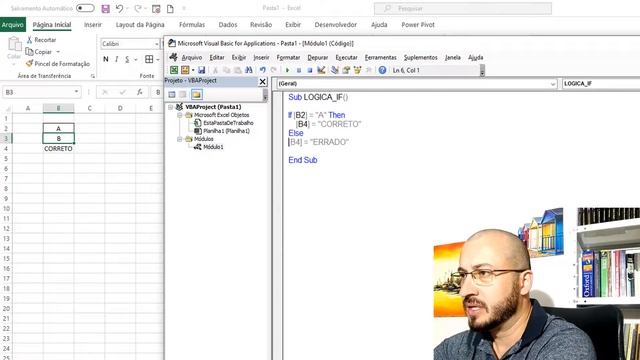Click the blue Help question mark icon

pos(382,70)
